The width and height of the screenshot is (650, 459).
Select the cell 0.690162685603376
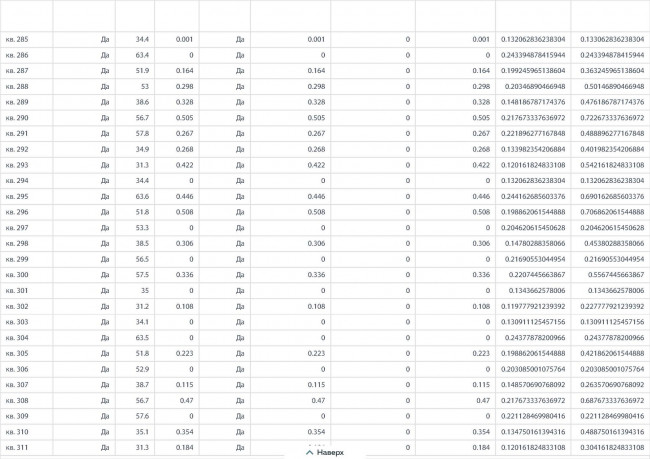pos(612,196)
